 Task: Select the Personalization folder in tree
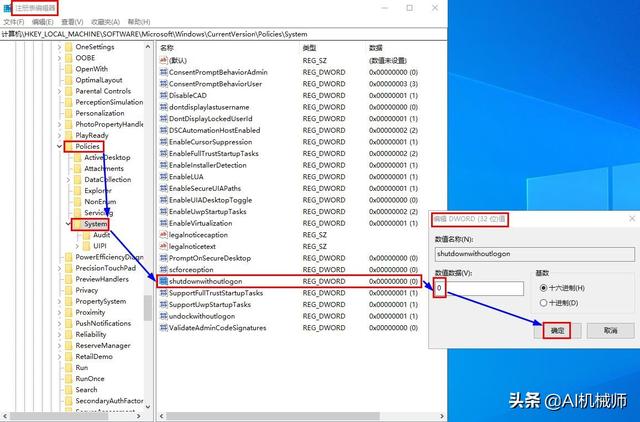[100, 113]
